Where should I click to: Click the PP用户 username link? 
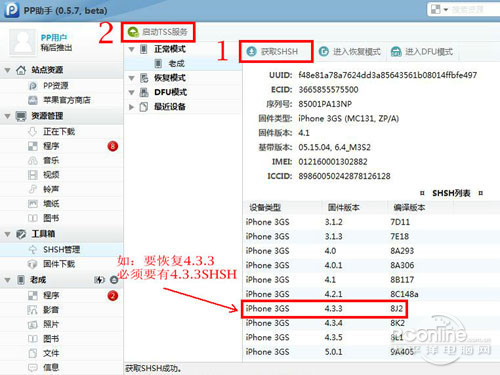(x=54, y=38)
